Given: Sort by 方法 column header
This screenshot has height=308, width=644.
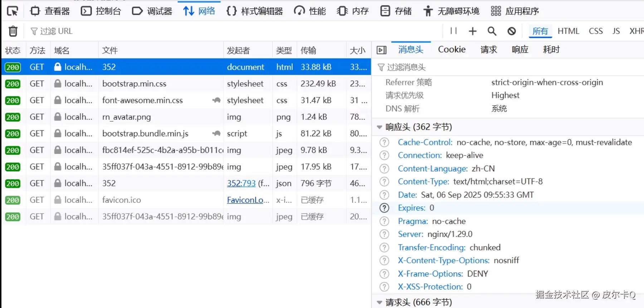Looking at the screenshot, I should pos(38,50).
